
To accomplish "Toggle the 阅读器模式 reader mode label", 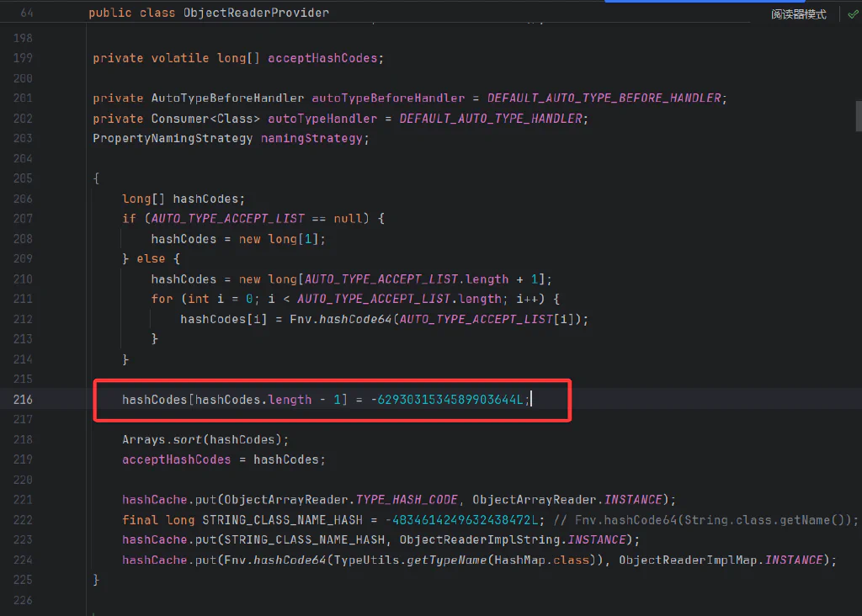I will [798, 14].
